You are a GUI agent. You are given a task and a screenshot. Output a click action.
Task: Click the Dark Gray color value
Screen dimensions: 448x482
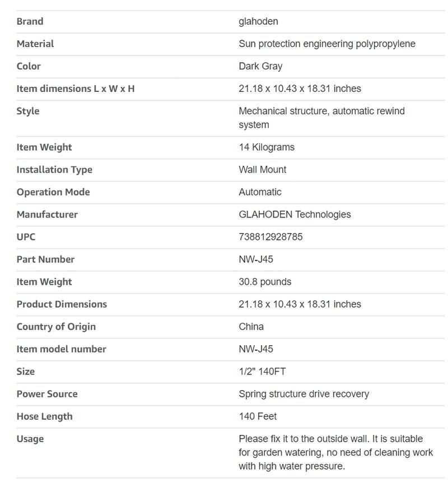260,66
